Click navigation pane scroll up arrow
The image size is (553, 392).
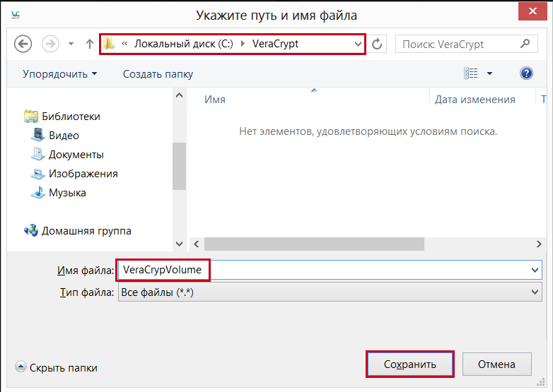(x=179, y=95)
